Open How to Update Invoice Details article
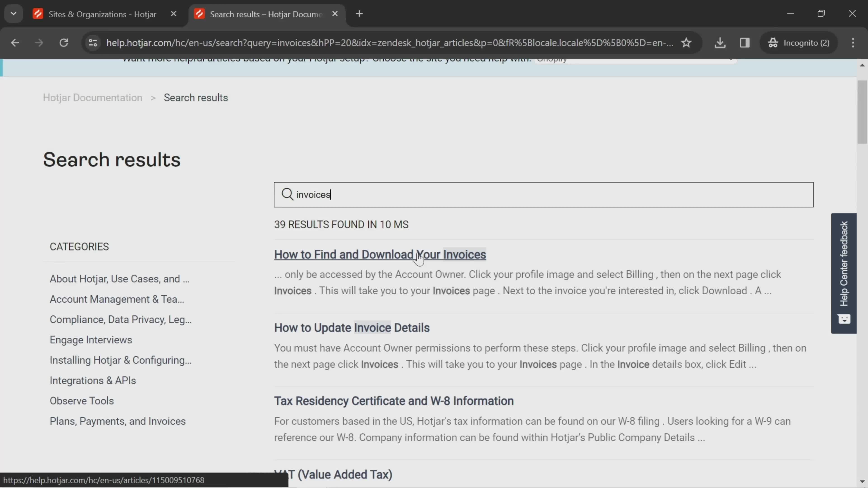Viewport: 868px width, 488px height. coord(352,328)
